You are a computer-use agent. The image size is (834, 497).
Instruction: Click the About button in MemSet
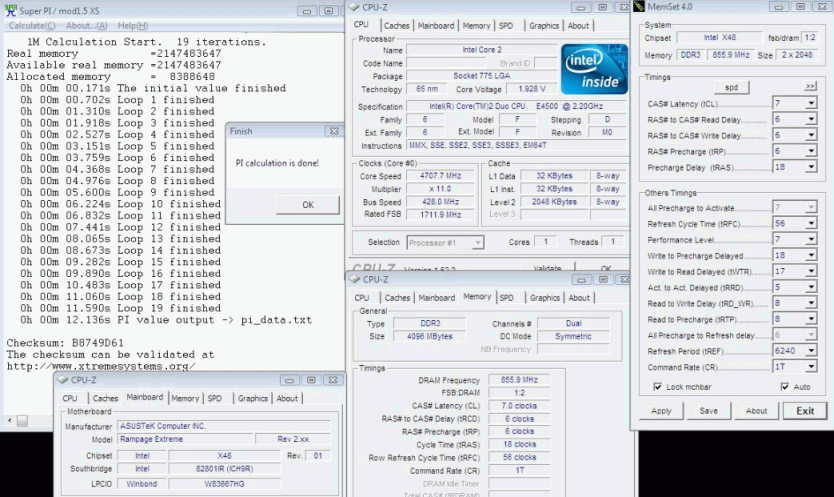click(x=756, y=411)
